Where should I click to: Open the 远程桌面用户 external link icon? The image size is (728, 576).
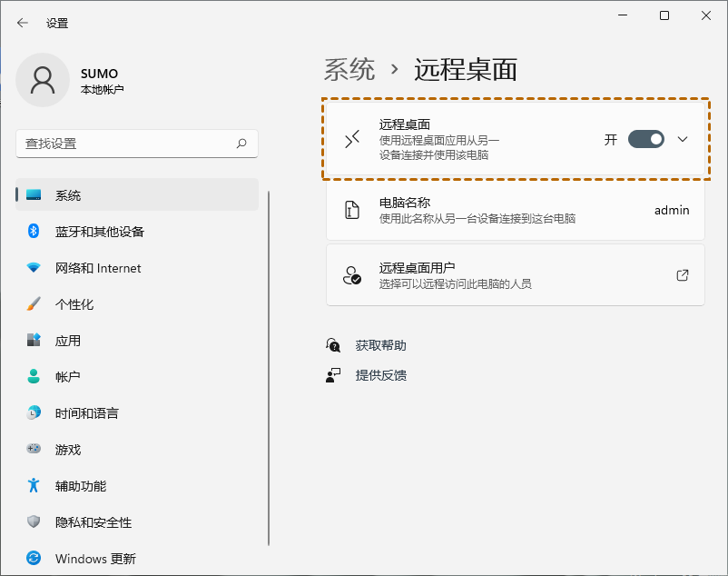coord(682,275)
